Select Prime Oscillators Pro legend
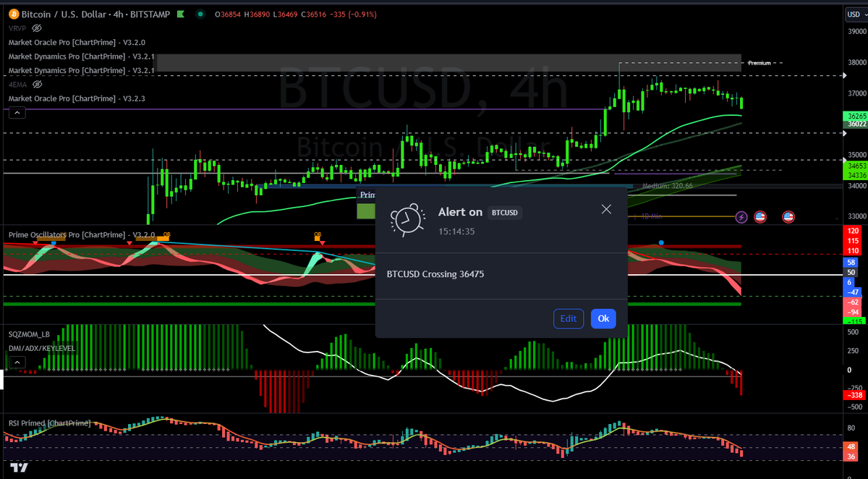 tap(82, 235)
